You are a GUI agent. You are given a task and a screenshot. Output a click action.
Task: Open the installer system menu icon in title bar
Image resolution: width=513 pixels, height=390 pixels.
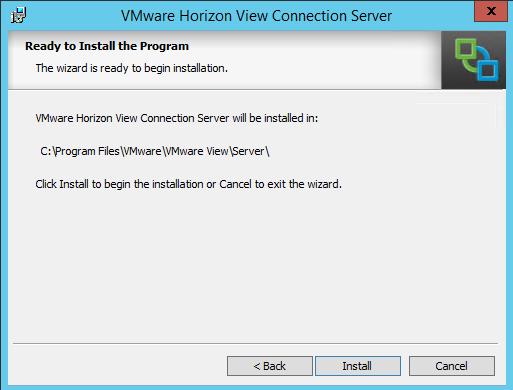point(18,15)
